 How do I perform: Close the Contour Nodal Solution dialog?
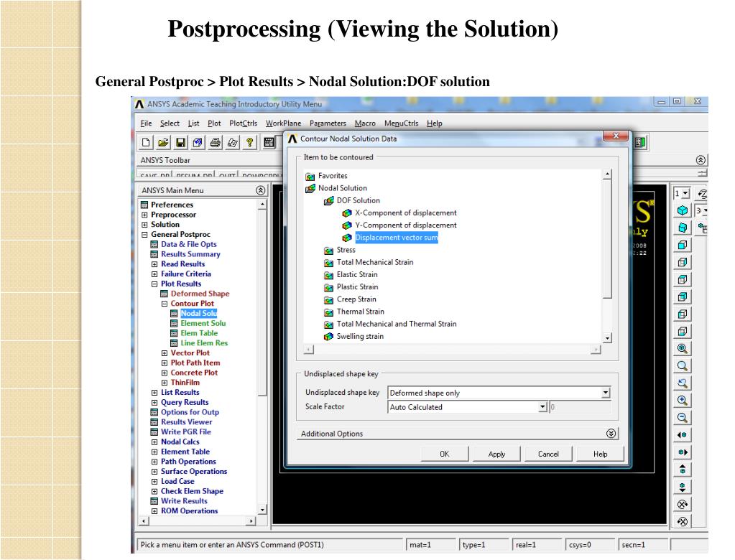pos(616,136)
